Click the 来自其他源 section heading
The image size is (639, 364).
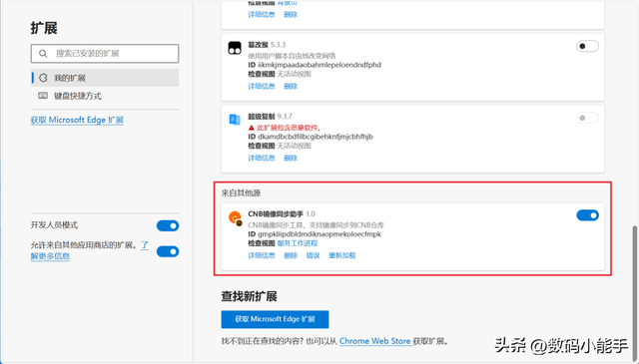pyautogui.click(x=241, y=193)
